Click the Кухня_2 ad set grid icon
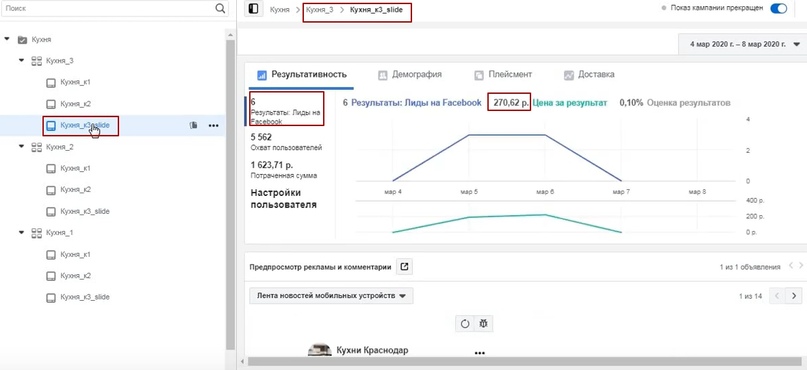This screenshot has height=370, width=807. coord(37,147)
